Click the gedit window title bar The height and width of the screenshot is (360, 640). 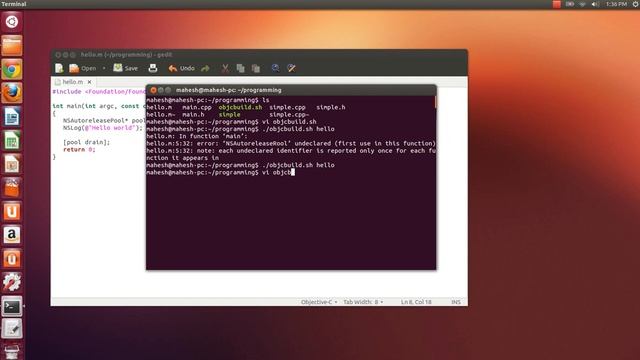[x=259, y=55]
